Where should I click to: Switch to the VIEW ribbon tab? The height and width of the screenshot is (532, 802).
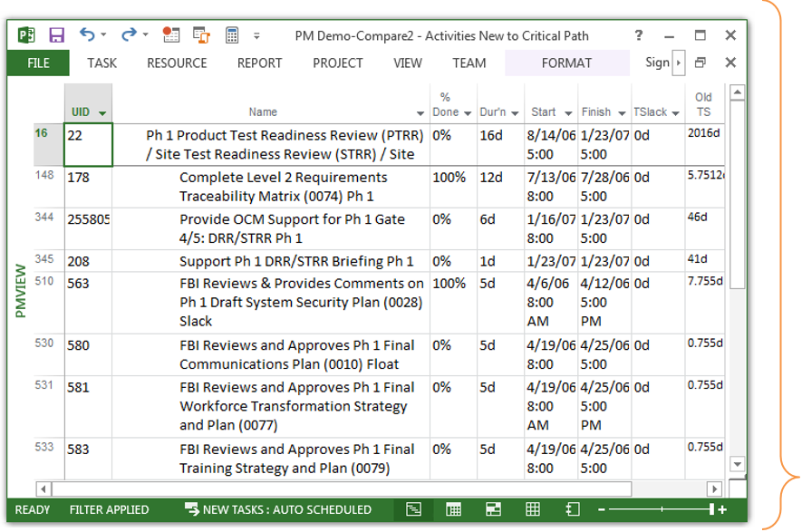[x=408, y=63]
